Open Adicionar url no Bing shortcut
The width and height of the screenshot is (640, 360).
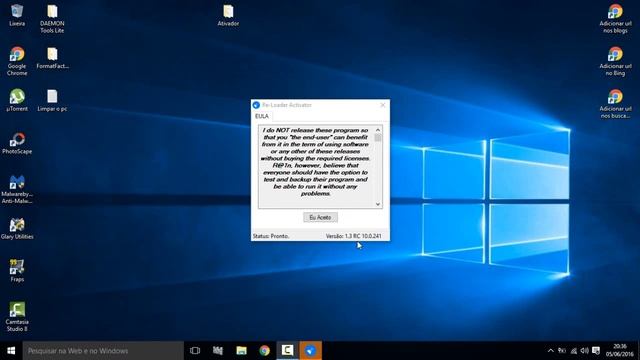point(615,61)
